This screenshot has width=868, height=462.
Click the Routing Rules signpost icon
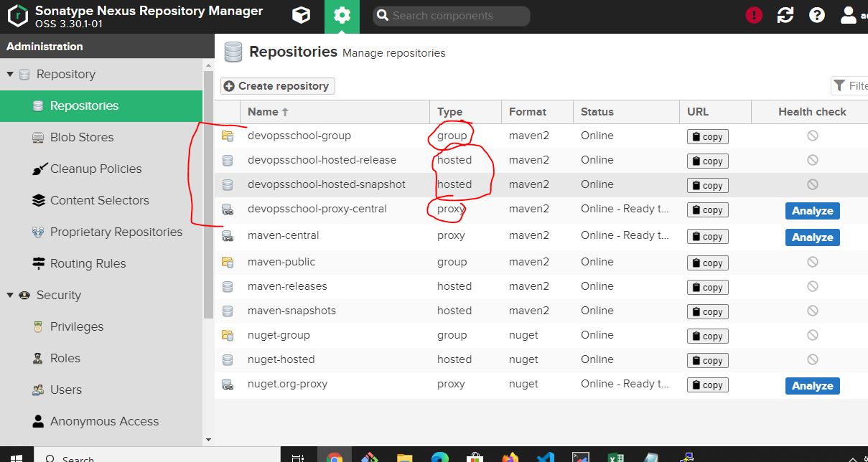[x=38, y=263]
